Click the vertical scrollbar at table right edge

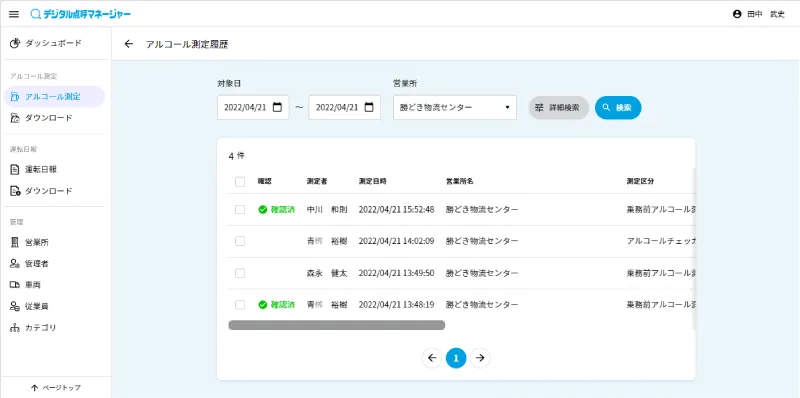pos(693,248)
